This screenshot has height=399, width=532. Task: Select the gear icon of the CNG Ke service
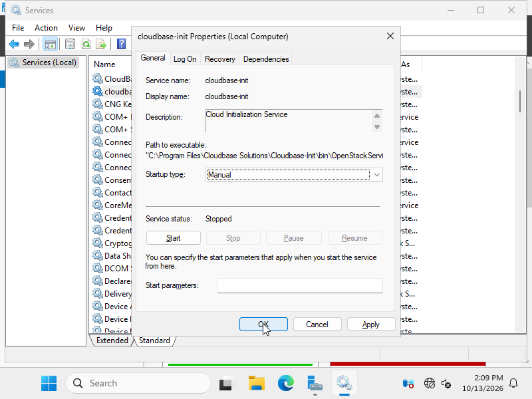[98, 104]
